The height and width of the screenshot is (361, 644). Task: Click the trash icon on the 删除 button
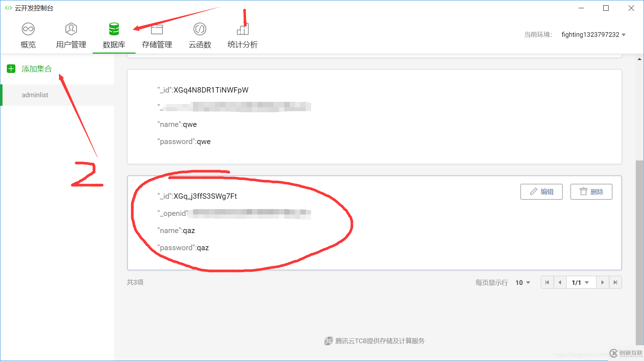(x=583, y=192)
